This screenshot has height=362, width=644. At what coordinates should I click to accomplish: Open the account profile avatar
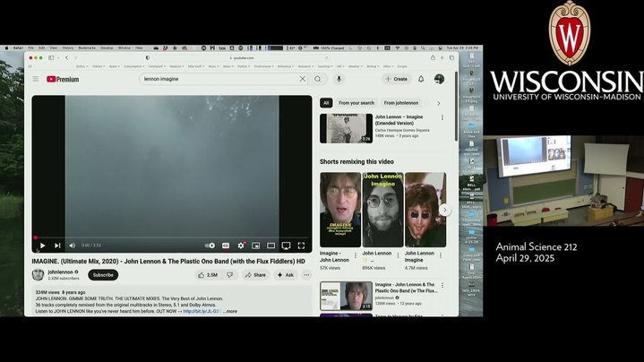click(x=439, y=79)
